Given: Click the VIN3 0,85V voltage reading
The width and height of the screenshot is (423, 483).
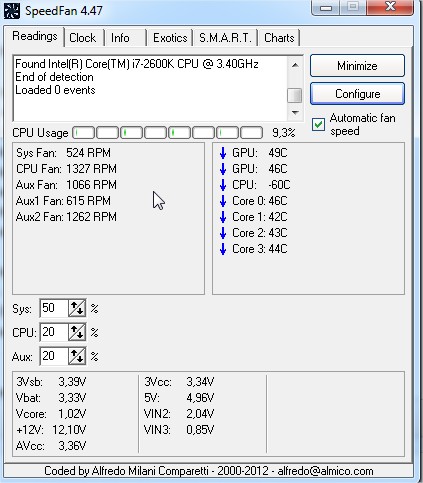Looking at the screenshot, I should click(179, 430).
